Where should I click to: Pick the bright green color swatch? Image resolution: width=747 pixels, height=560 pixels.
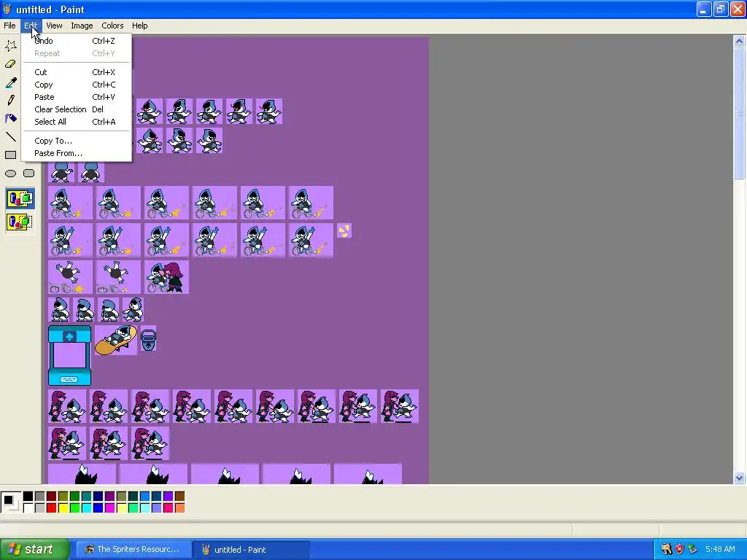coord(75,508)
